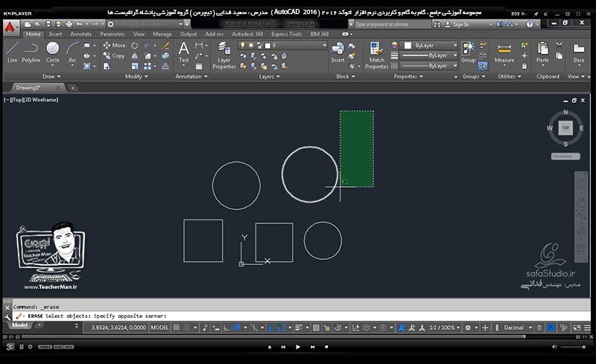Image resolution: width=596 pixels, height=364 pixels.
Task: Open the Decimal units dropdown
Action: [518, 328]
